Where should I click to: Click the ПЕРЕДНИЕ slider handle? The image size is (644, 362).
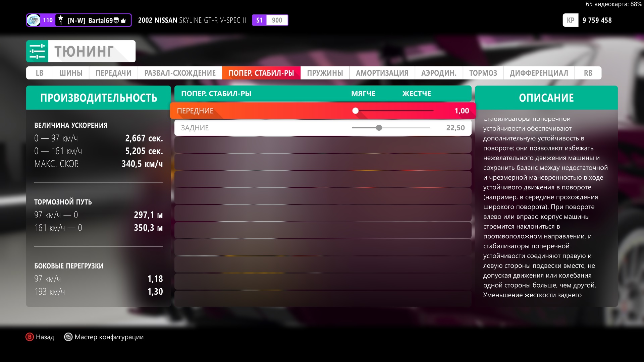click(x=356, y=111)
